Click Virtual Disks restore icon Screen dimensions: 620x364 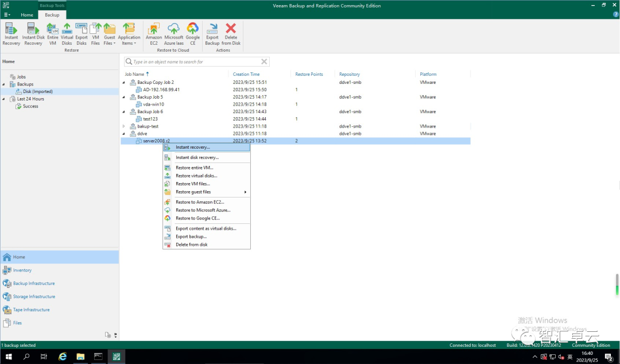[x=67, y=34]
